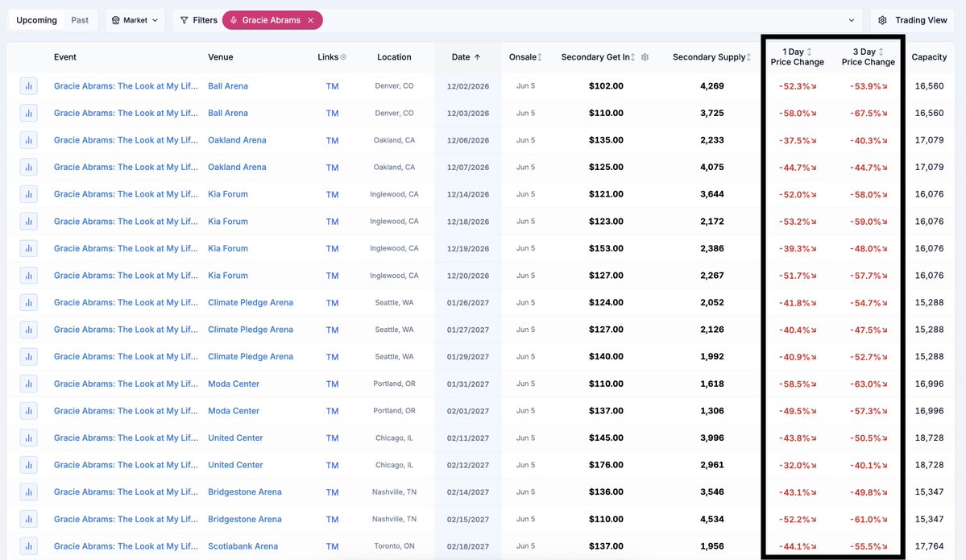Open chart icon for Seattle 01/27/2027 row
This screenshot has height=560, width=966.
click(x=28, y=330)
